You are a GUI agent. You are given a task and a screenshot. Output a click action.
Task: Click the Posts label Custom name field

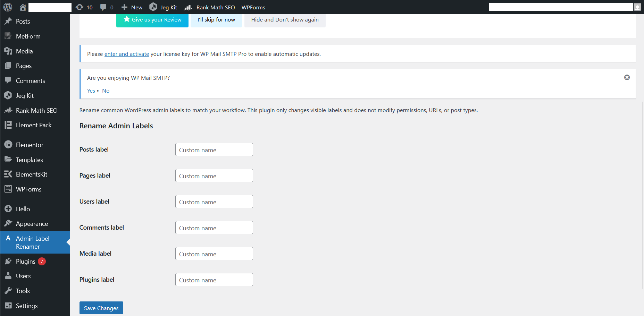(214, 150)
